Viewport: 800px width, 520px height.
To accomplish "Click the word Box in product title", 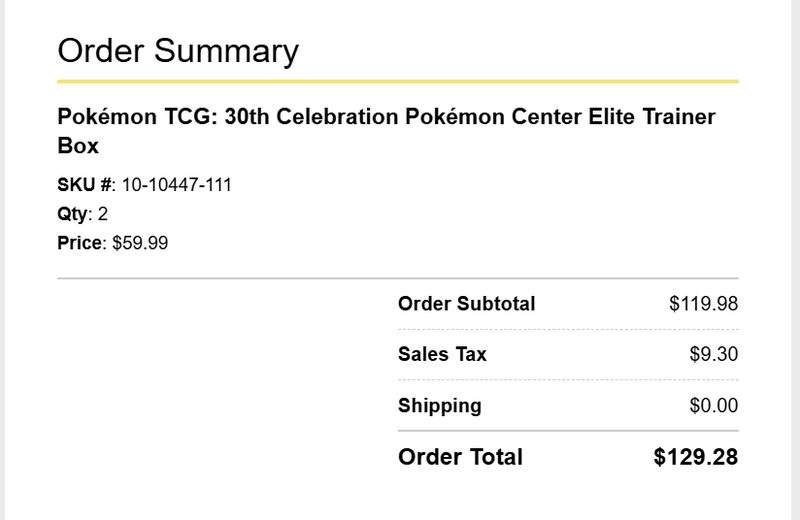I will (x=78, y=146).
